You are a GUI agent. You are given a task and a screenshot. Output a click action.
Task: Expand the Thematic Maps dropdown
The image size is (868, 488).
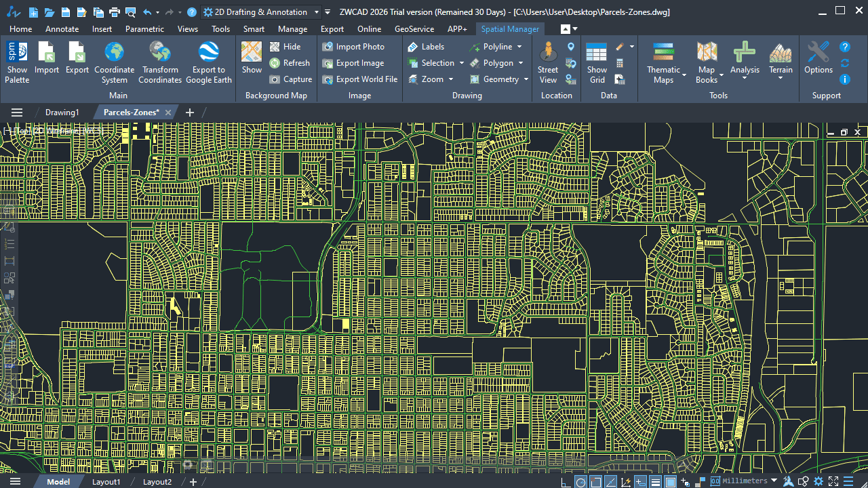tap(684, 75)
